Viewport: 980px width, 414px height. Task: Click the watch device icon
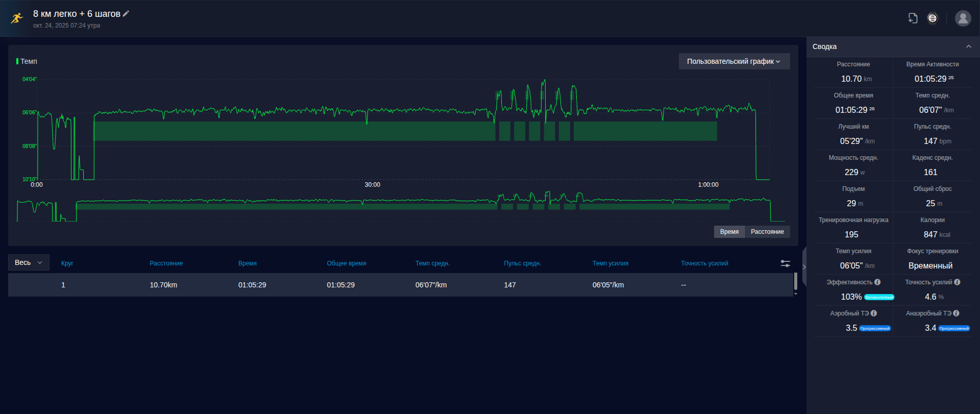click(933, 18)
